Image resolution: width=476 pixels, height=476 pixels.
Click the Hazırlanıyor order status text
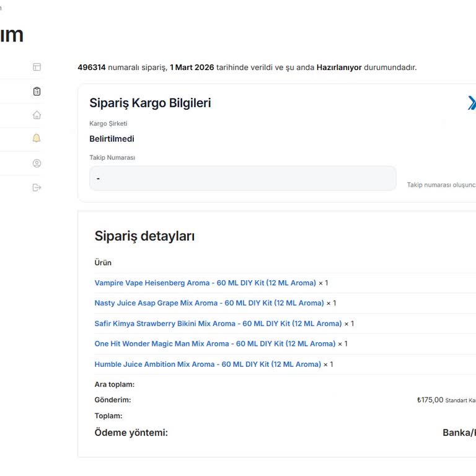tap(339, 67)
